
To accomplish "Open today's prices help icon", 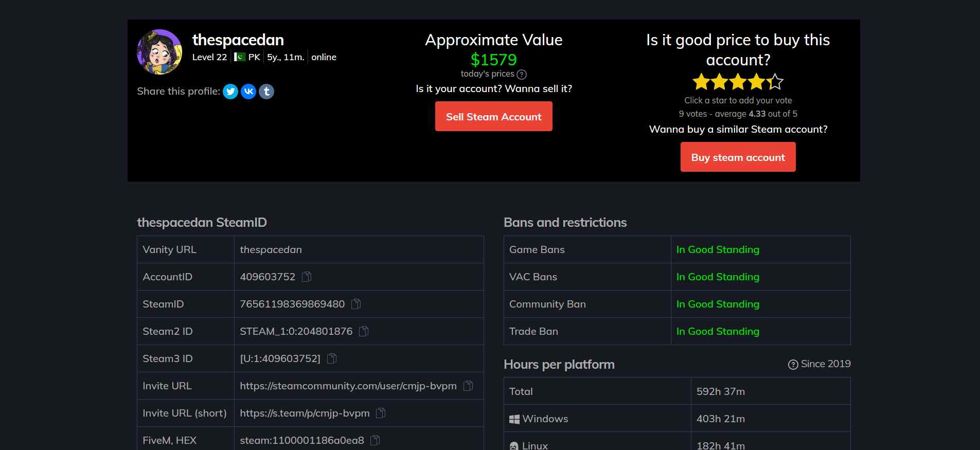I will [522, 75].
